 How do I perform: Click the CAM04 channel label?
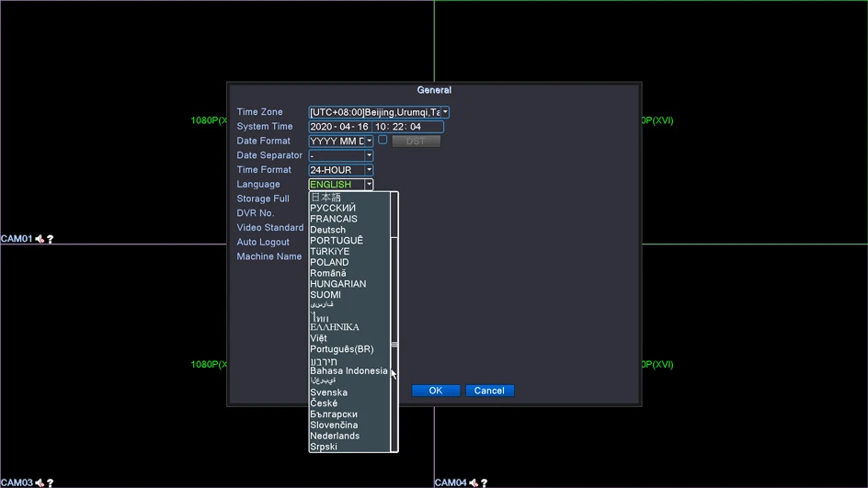click(x=451, y=483)
